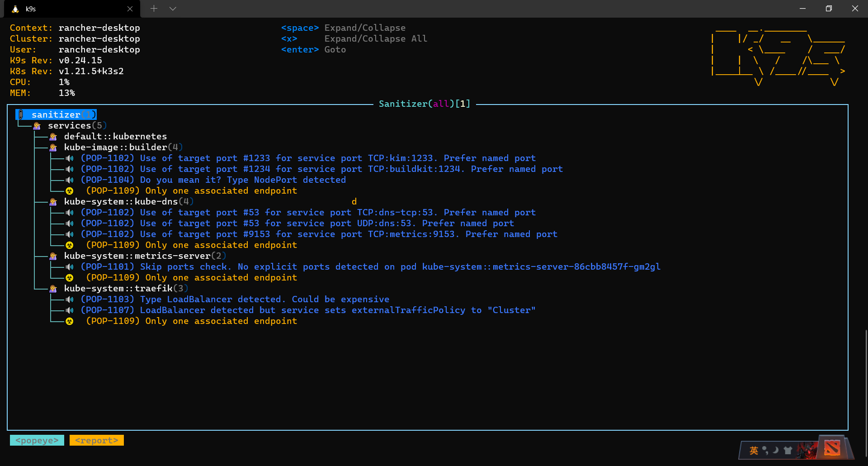Click the services node person icon
The width and height of the screenshot is (868, 466).
(x=37, y=126)
